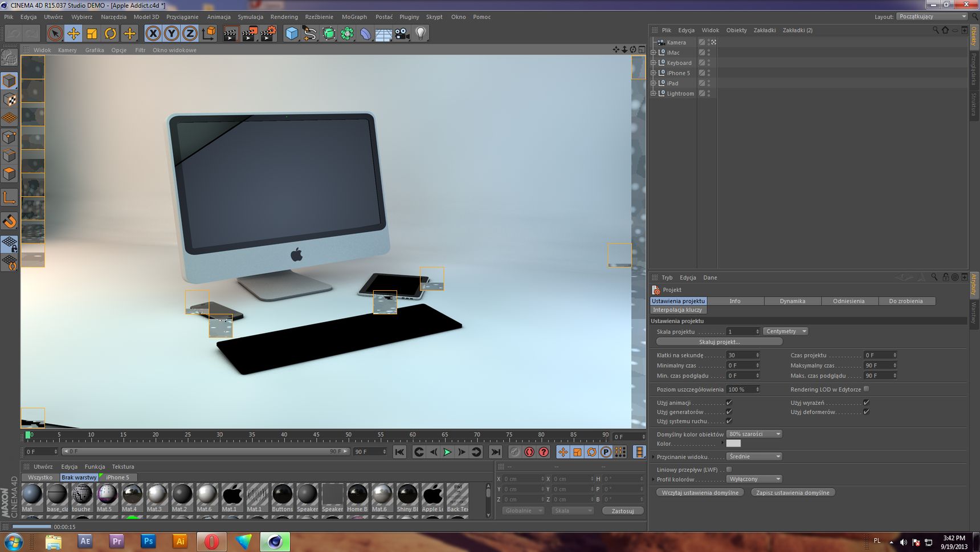The width and height of the screenshot is (980, 552).
Task: Toggle the coordinate system icon
Action: [x=209, y=34]
